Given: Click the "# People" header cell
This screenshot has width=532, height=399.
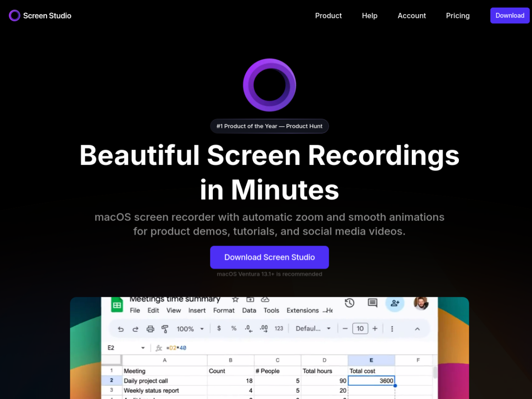Looking at the screenshot, I should 277,371.
